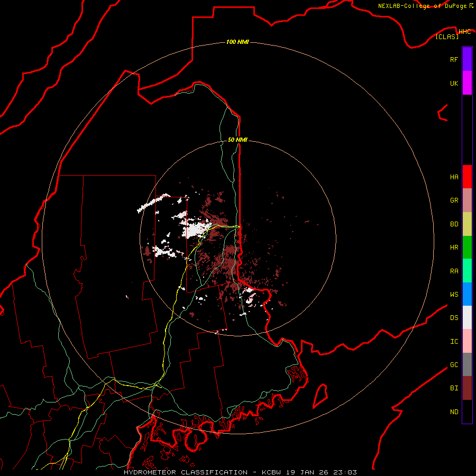Click the RF legend label
Screen dimensions: 476x476
click(x=454, y=59)
